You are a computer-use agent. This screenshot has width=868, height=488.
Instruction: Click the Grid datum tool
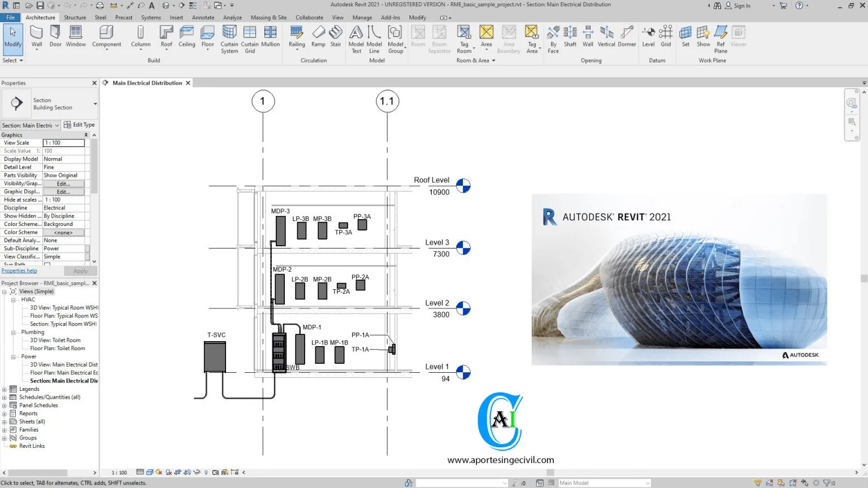click(x=666, y=37)
